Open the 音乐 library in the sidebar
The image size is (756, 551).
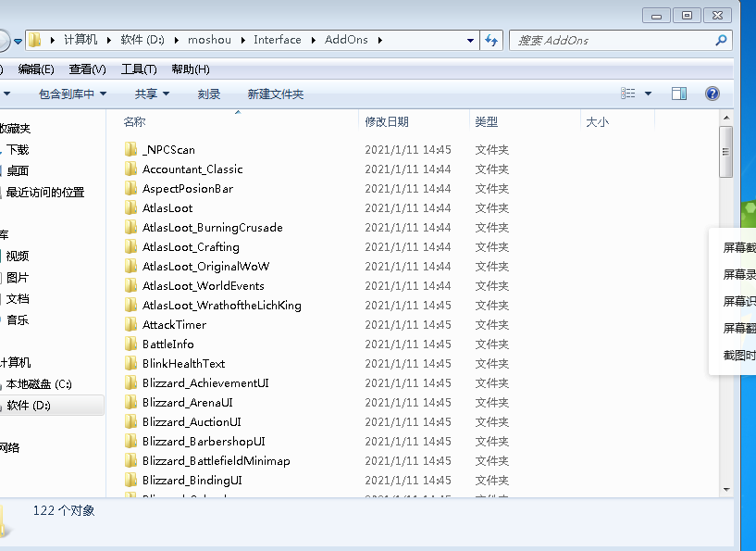(18, 320)
